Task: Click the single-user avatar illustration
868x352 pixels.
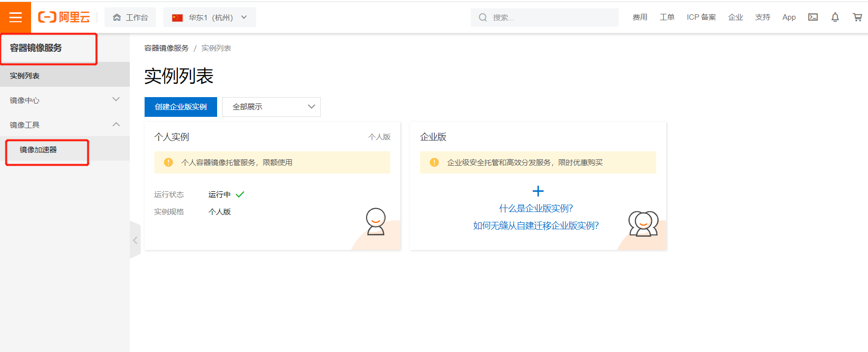Action: pos(376,221)
